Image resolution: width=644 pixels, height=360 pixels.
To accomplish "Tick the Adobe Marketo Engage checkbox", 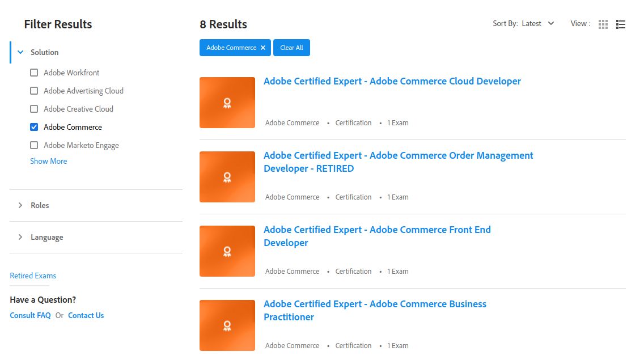I will click(x=34, y=145).
